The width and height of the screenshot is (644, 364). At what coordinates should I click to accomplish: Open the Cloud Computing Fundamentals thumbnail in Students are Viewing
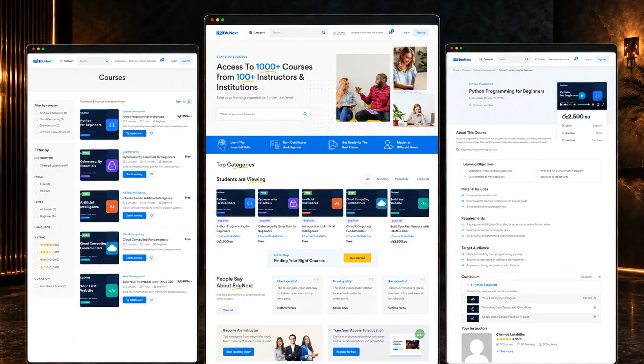point(367,203)
